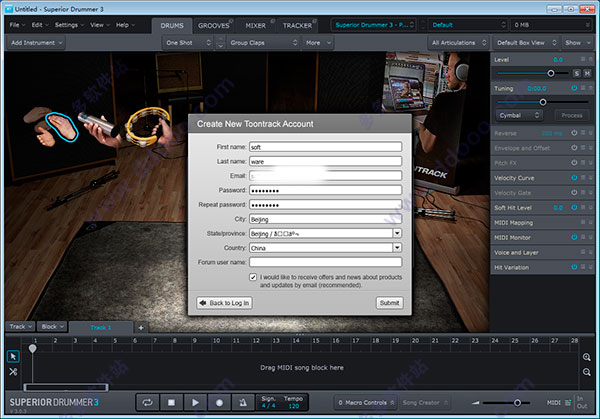
Task: Click the Forum user name field
Action: coord(325,262)
